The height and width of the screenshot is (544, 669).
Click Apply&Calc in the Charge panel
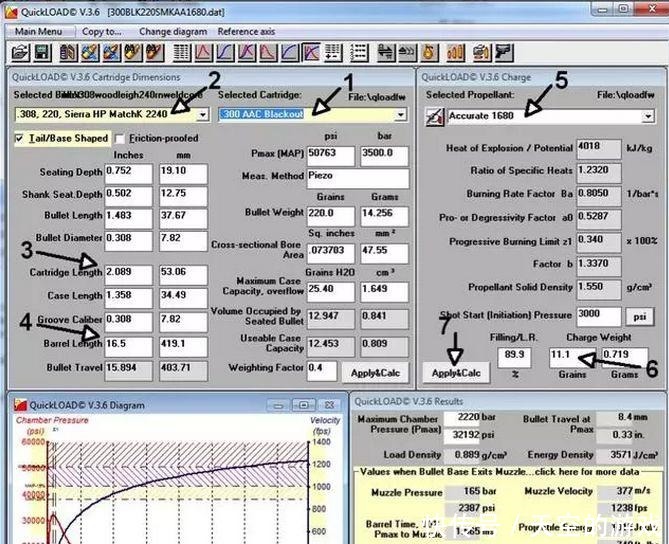(456, 372)
